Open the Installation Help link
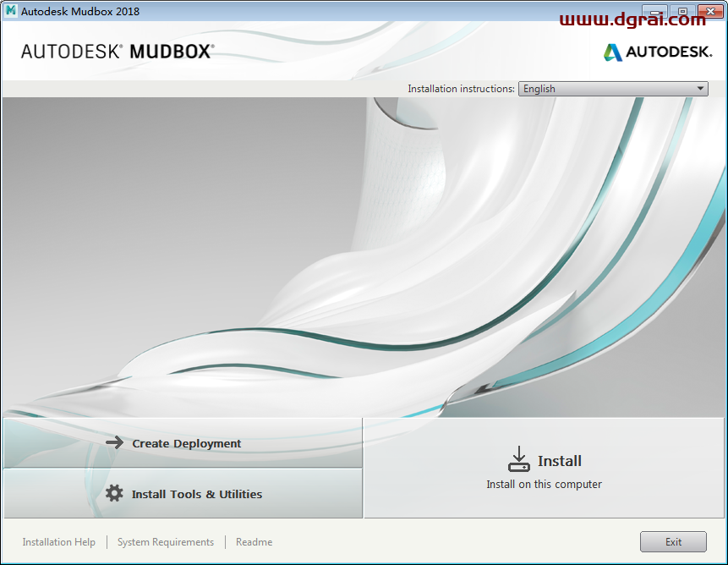 coord(59,542)
